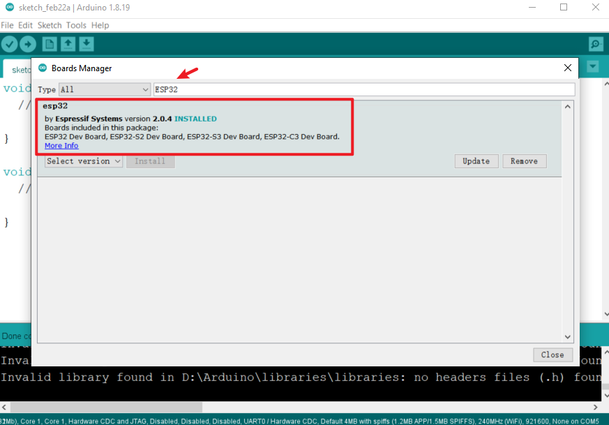This screenshot has height=425, width=609.
Task: Click the ESP32 search filter field
Action: [x=362, y=89]
